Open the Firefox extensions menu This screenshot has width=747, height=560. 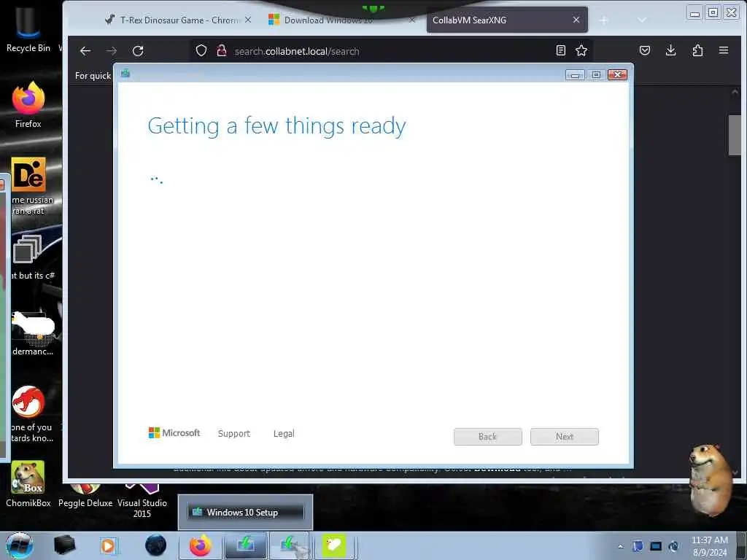coord(697,50)
